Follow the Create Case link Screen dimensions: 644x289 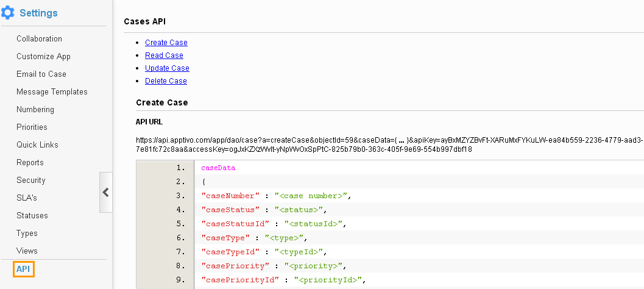[x=166, y=42]
